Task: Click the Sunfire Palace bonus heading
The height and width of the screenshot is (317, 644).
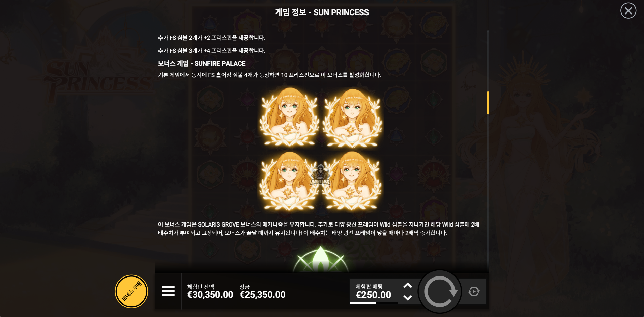Action: 202,63
